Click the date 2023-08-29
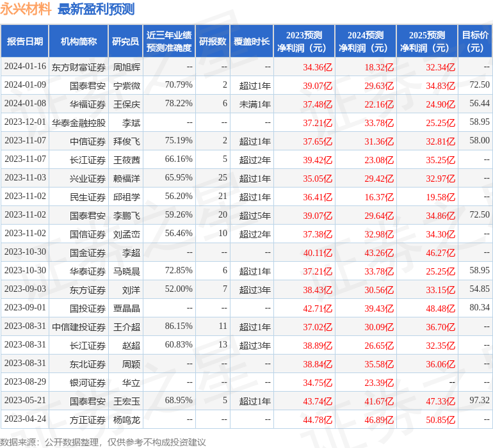 point(25,381)
